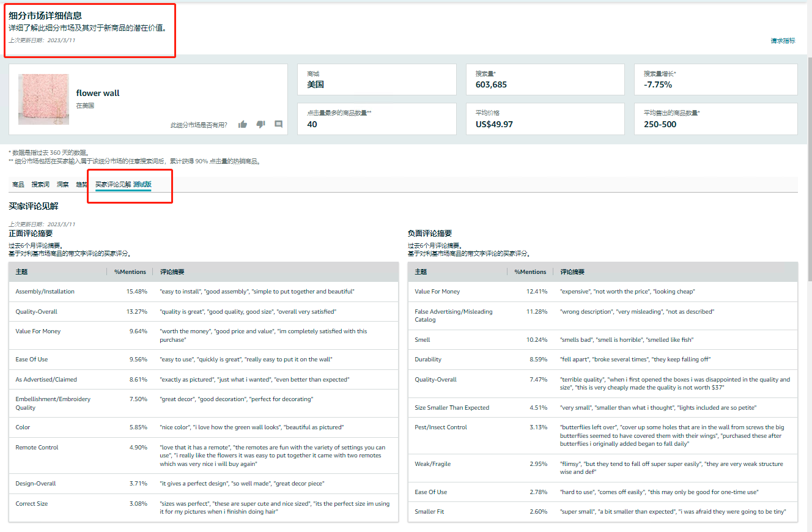
Task: Open the 洞察 tab
Action: point(62,184)
